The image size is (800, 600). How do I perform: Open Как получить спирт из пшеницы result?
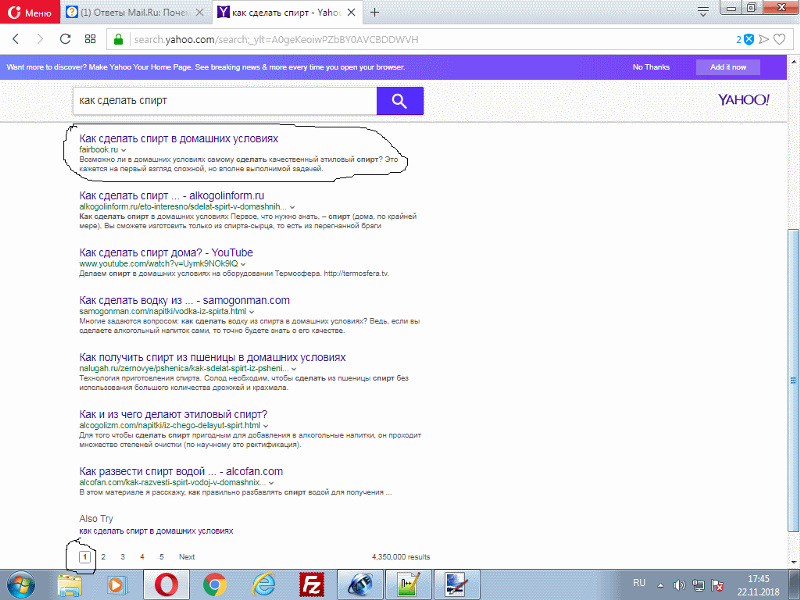212,357
